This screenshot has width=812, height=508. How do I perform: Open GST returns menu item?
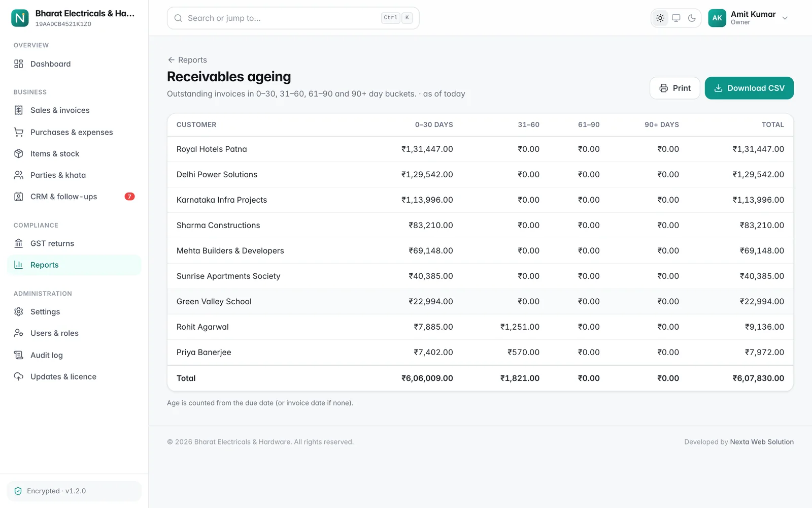(x=74, y=243)
